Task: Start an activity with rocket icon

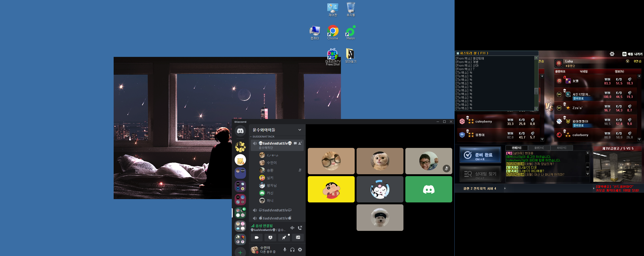Action: [x=284, y=238]
